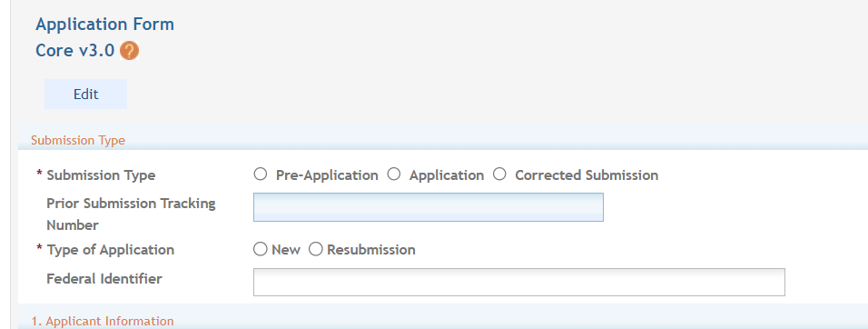Image resolution: width=868 pixels, height=329 pixels.
Task: Click the Prior Submission Tracking Number label
Action: (x=131, y=214)
